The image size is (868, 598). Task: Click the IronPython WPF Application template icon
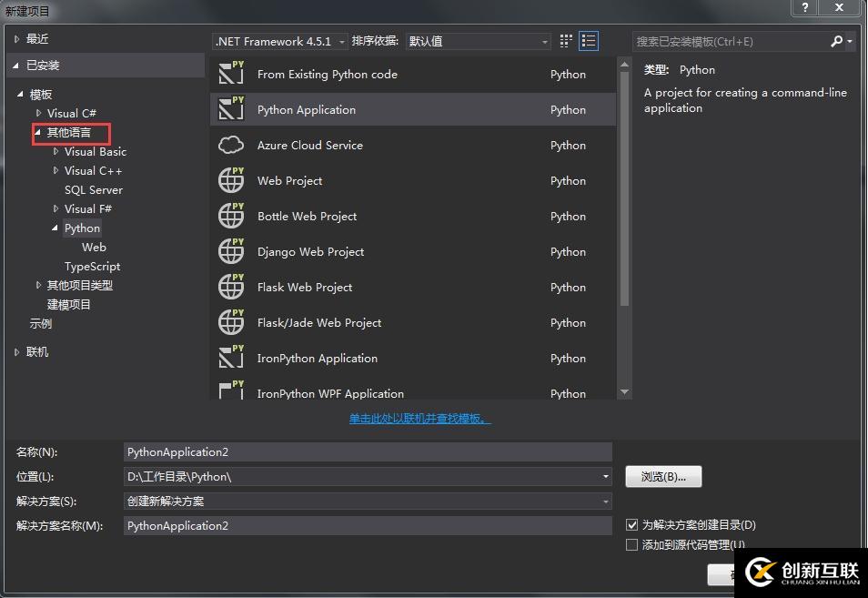coord(231,390)
